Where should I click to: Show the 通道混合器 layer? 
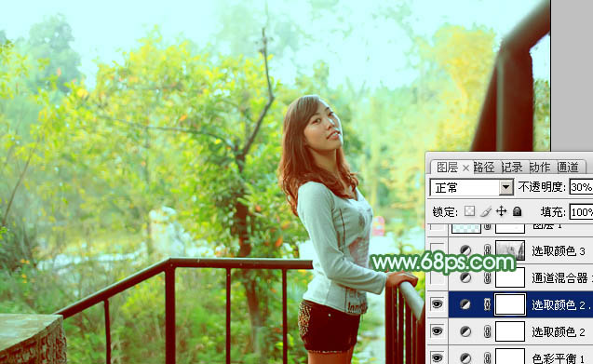click(x=437, y=277)
